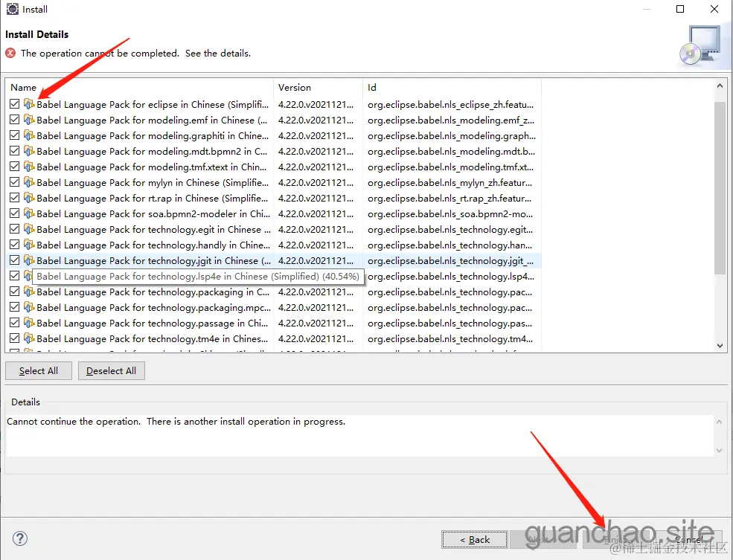The height and width of the screenshot is (560, 733).
Task: Click the feature icon for technology.handly pack
Action: 29,245
